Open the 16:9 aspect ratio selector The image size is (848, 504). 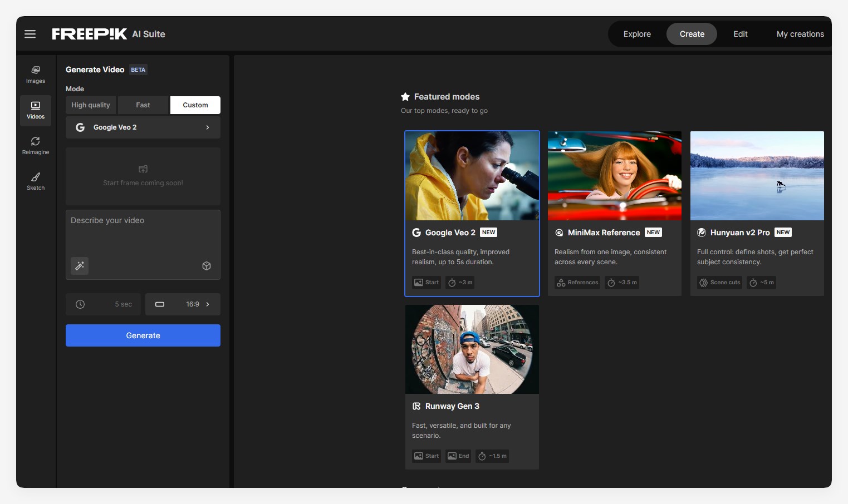tap(183, 304)
